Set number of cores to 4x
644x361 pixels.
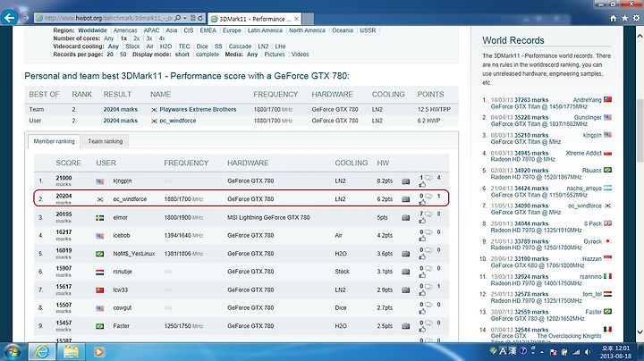(x=162, y=38)
